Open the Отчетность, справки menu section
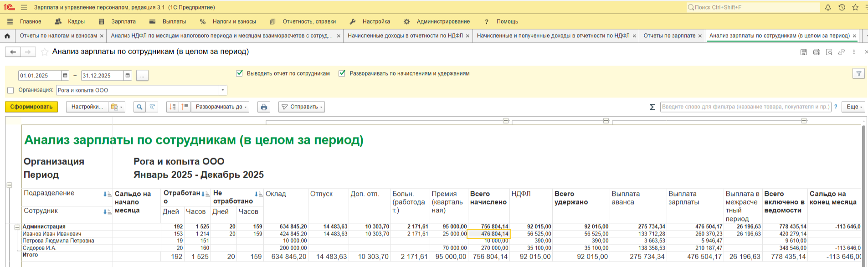This screenshot has width=868, height=267. (303, 21)
